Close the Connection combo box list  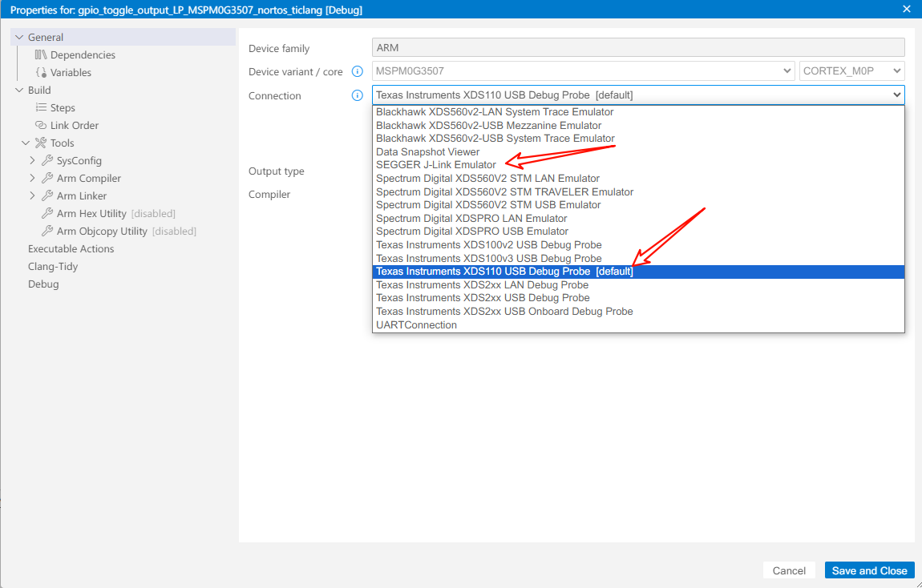point(896,95)
